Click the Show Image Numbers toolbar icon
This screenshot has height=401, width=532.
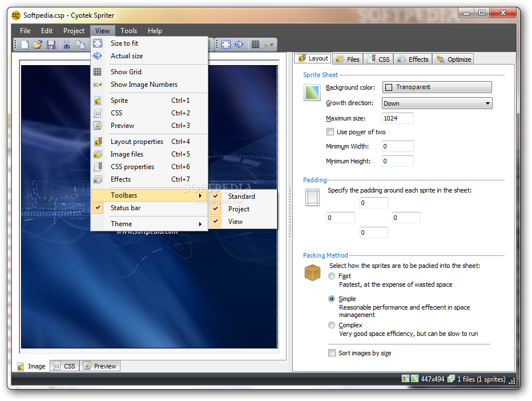click(269, 45)
